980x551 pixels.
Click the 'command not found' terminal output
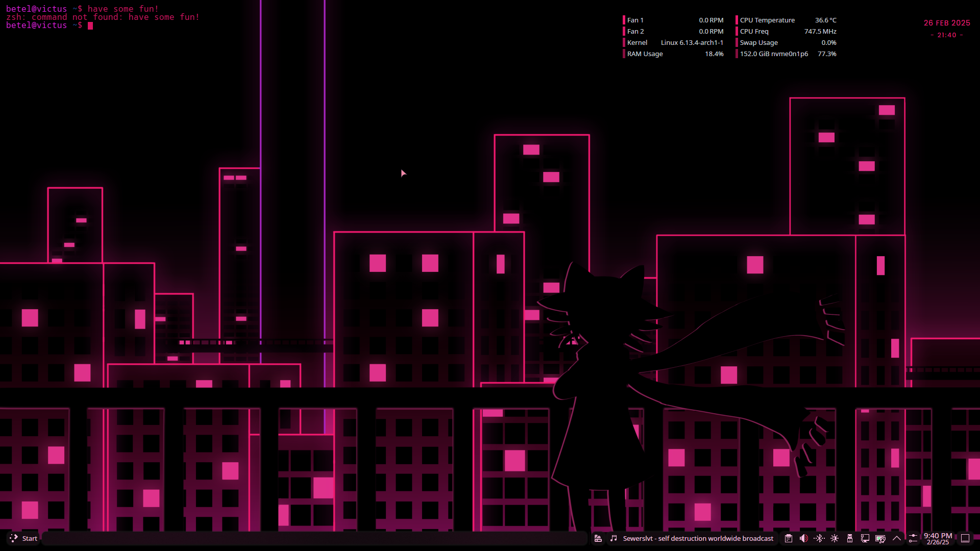pyautogui.click(x=103, y=17)
